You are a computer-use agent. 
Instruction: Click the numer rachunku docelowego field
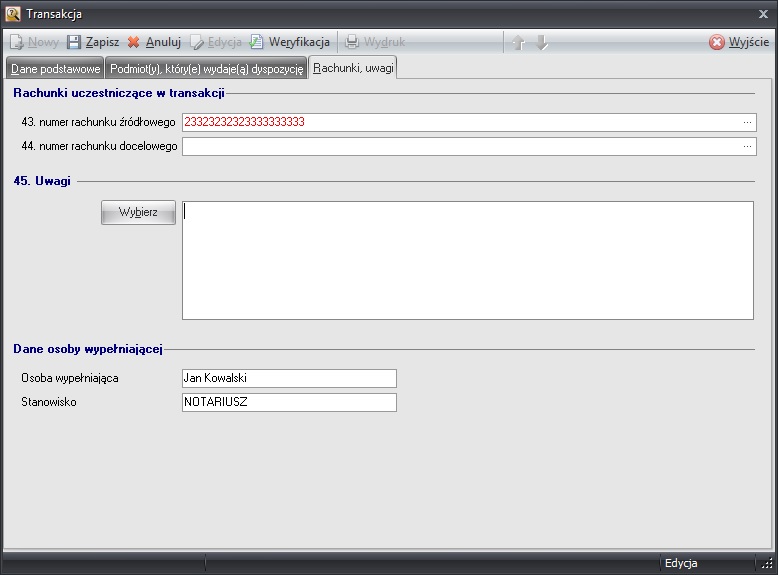coord(460,147)
